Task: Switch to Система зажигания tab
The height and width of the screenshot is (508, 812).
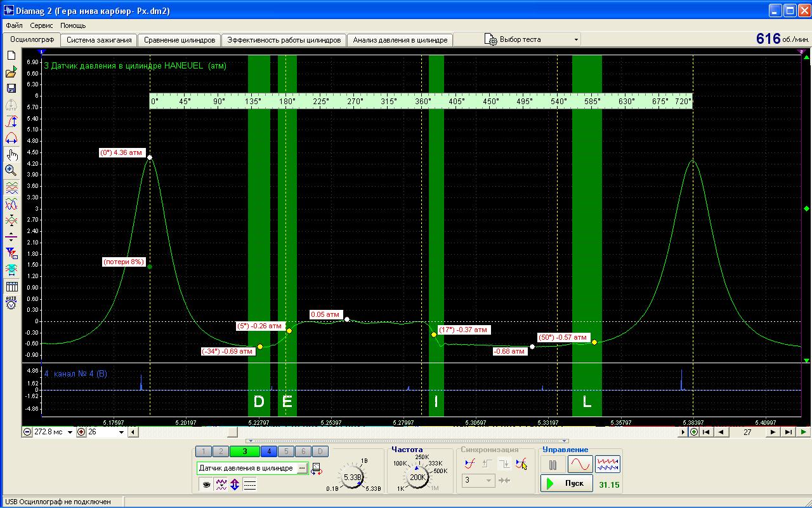Action: (99, 40)
